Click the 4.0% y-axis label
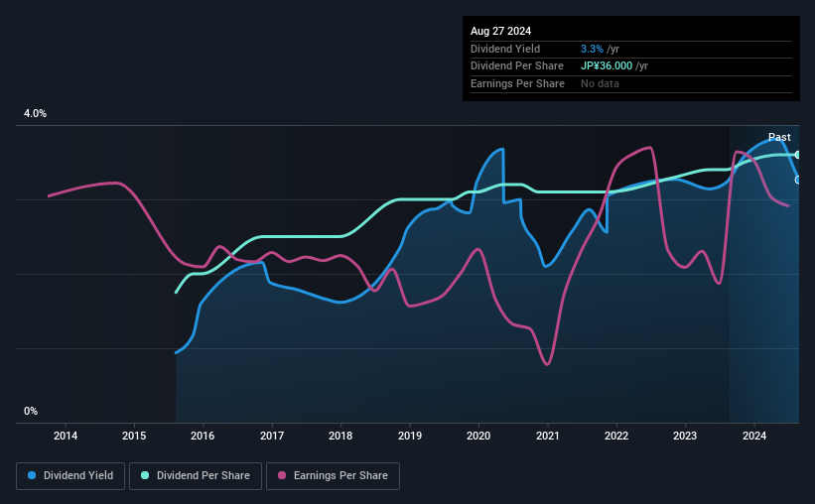Image resolution: width=815 pixels, height=504 pixels. tap(35, 113)
